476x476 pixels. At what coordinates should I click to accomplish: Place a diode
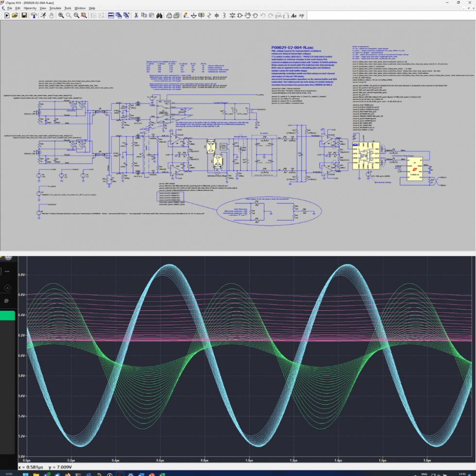click(232, 16)
